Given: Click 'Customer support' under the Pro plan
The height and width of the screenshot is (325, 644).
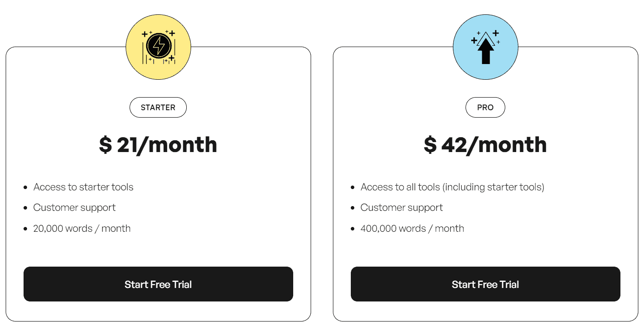Looking at the screenshot, I should (401, 207).
